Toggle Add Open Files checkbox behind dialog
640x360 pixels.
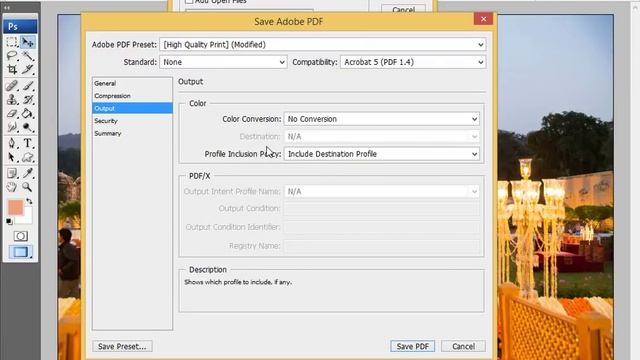tap(189, 2)
